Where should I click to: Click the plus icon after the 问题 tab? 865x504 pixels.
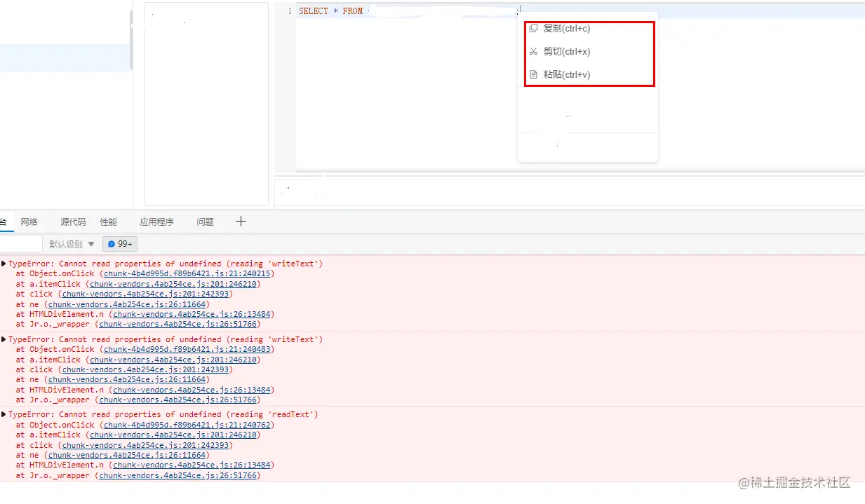(241, 222)
